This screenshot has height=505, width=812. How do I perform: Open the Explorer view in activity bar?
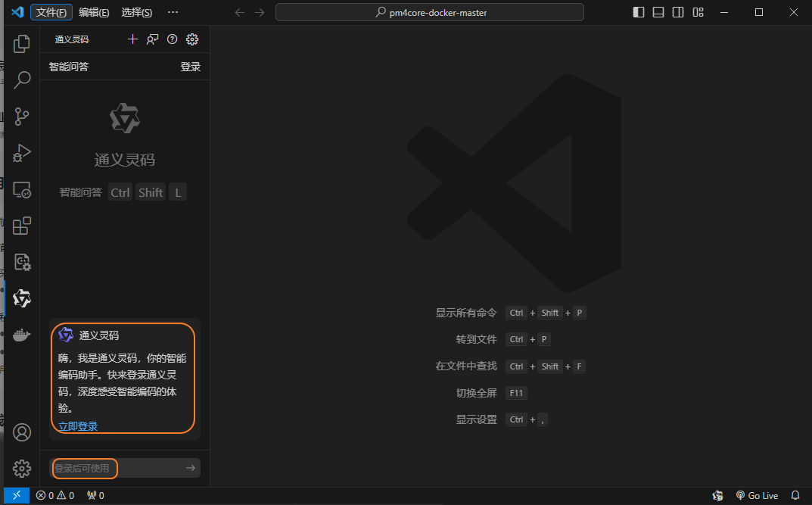(22, 43)
